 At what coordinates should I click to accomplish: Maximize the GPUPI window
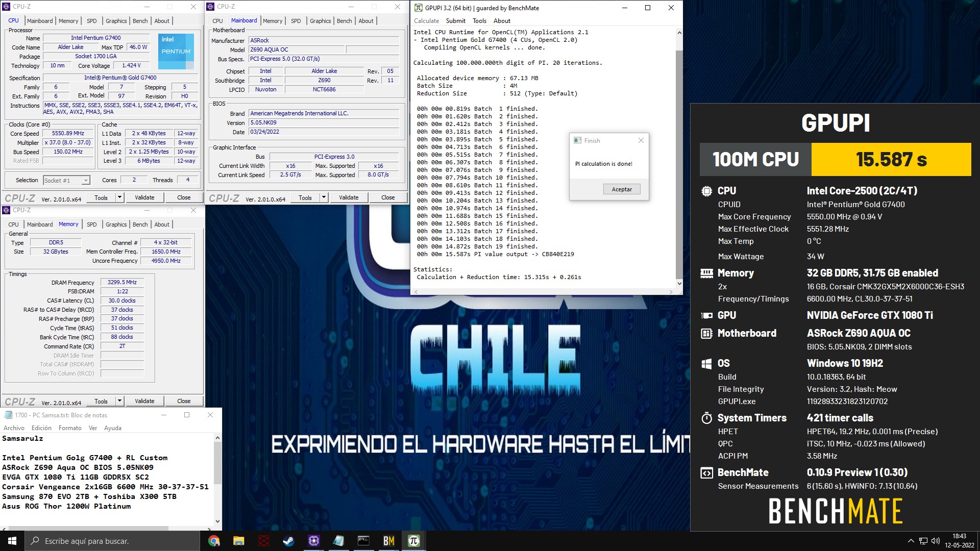pyautogui.click(x=648, y=8)
